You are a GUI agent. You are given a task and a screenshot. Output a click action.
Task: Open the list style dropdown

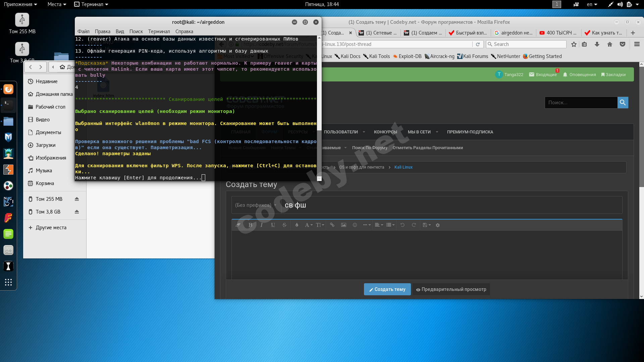coord(390,225)
